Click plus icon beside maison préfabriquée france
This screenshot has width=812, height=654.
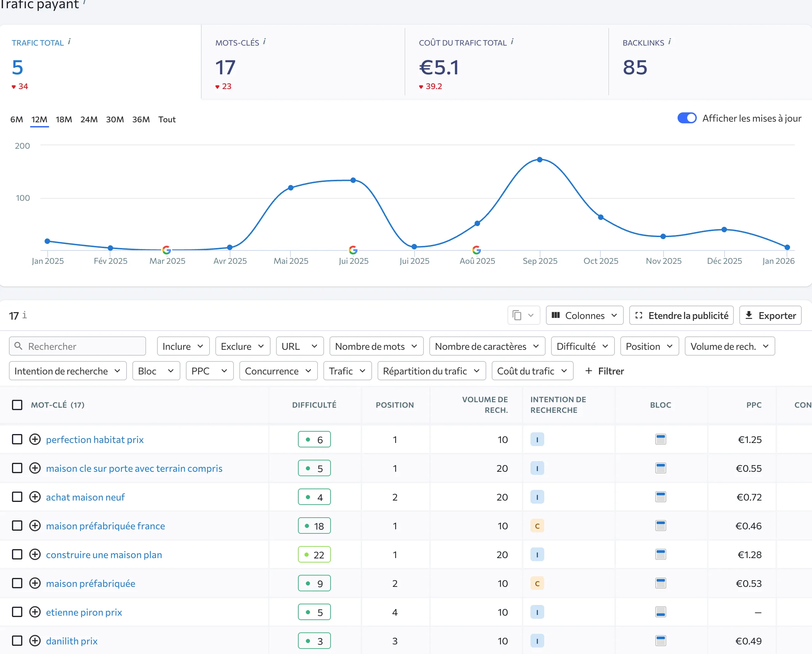(x=35, y=526)
